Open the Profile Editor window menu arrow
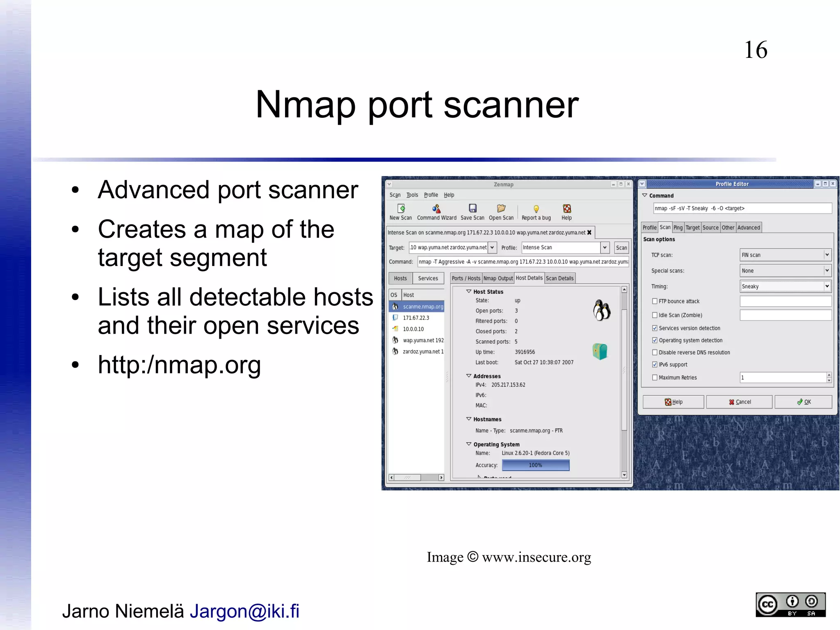This screenshot has height=630, width=840. pos(642,184)
